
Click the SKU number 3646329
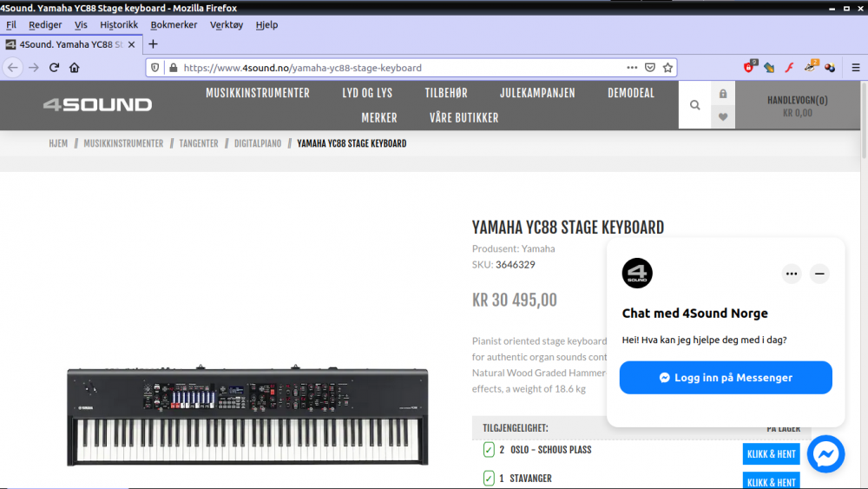pyautogui.click(x=516, y=265)
